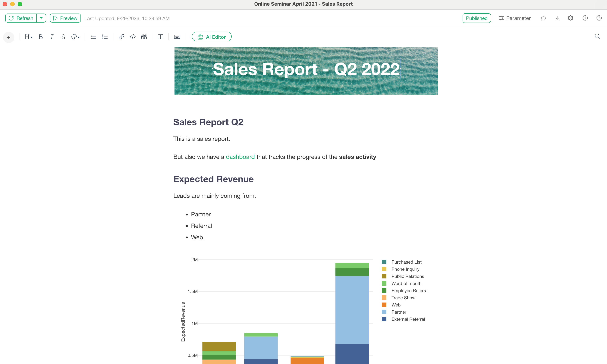The image size is (607, 364).
Task: Open the Refresh dropdown arrow
Action: point(41,18)
